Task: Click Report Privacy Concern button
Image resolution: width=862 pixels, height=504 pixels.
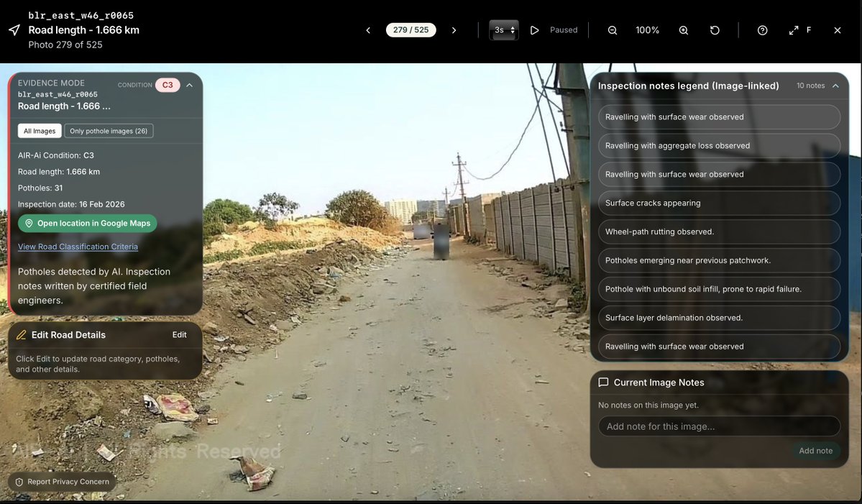Action: (x=62, y=482)
